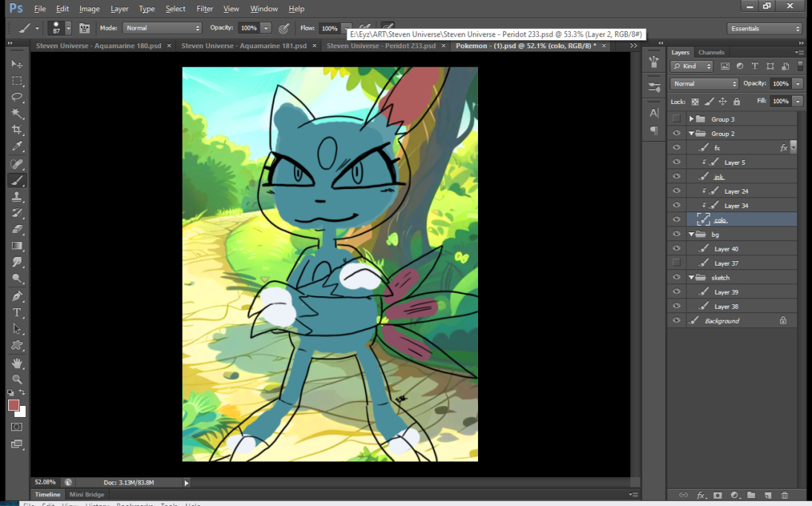Choose the Clone Stamp tool

point(17,197)
